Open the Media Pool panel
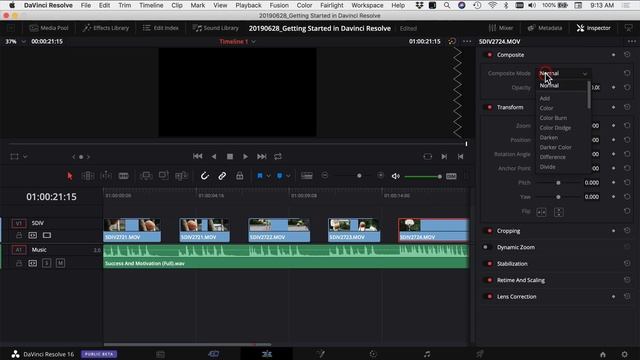The image size is (640, 360). (49, 28)
